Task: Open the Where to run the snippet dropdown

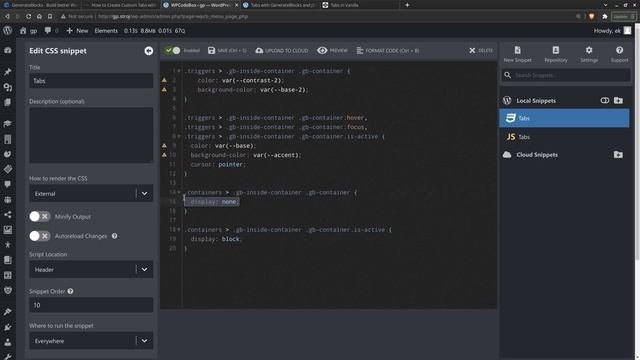Action: pyautogui.click(x=91, y=341)
